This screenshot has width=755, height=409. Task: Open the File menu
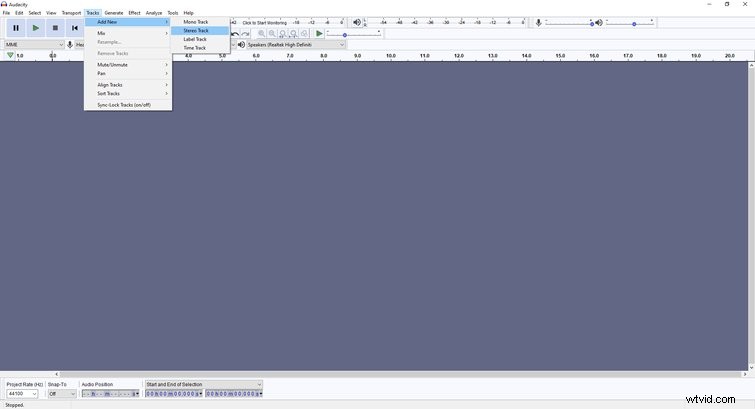click(x=6, y=13)
